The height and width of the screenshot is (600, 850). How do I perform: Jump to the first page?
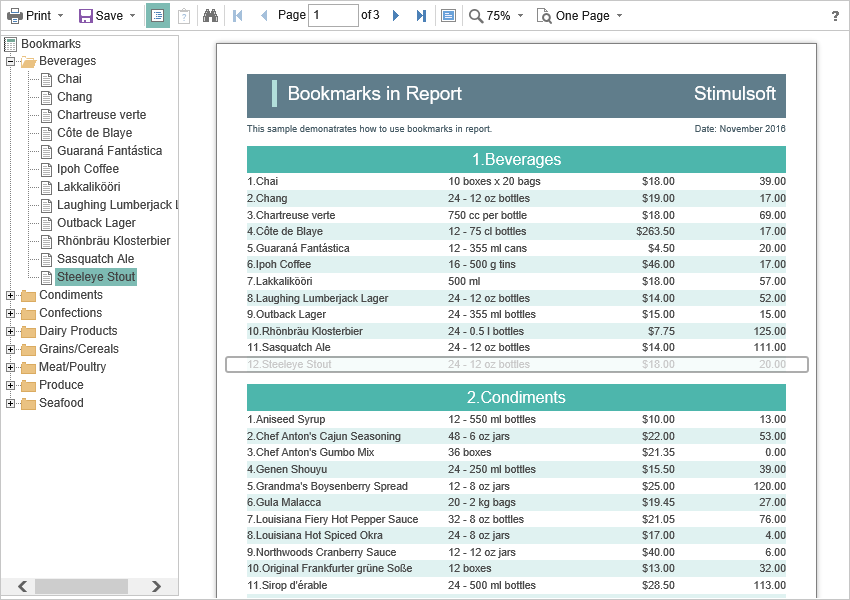(x=237, y=15)
